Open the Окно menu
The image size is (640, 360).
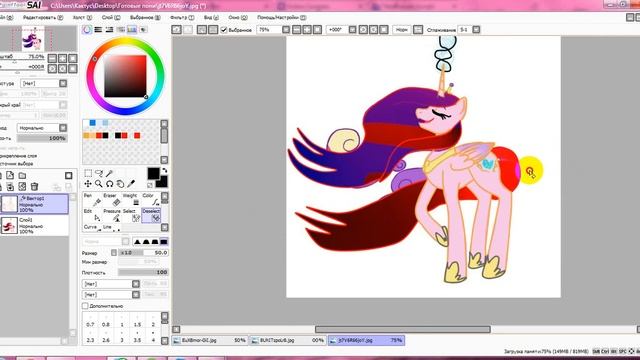coord(238,18)
